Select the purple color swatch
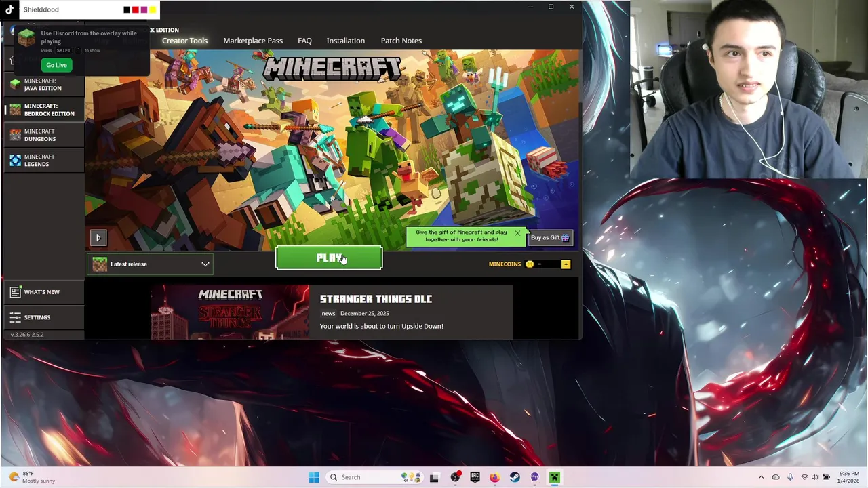868x488 pixels. coord(144,9)
